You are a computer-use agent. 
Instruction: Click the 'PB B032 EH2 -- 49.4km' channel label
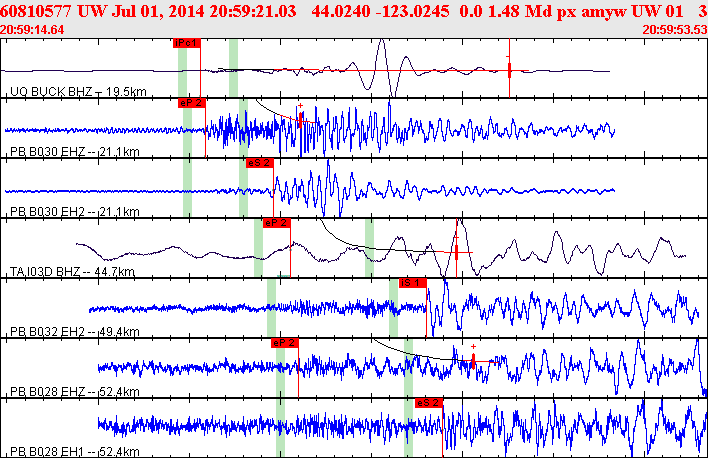75,332
